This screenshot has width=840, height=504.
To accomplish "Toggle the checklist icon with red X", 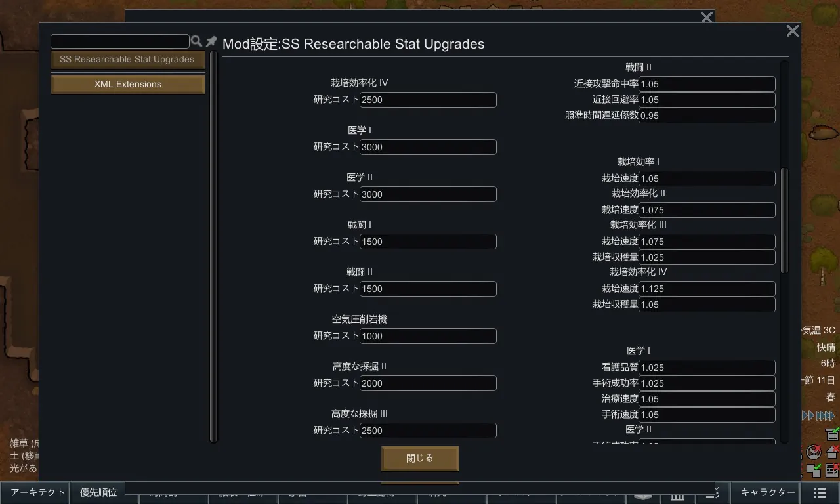I will tap(832, 470).
